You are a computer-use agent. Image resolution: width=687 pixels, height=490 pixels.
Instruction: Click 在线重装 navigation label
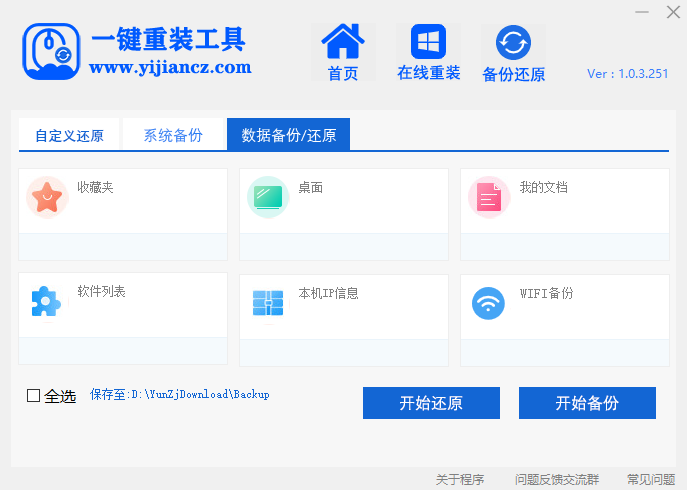click(x=428, y=73)
